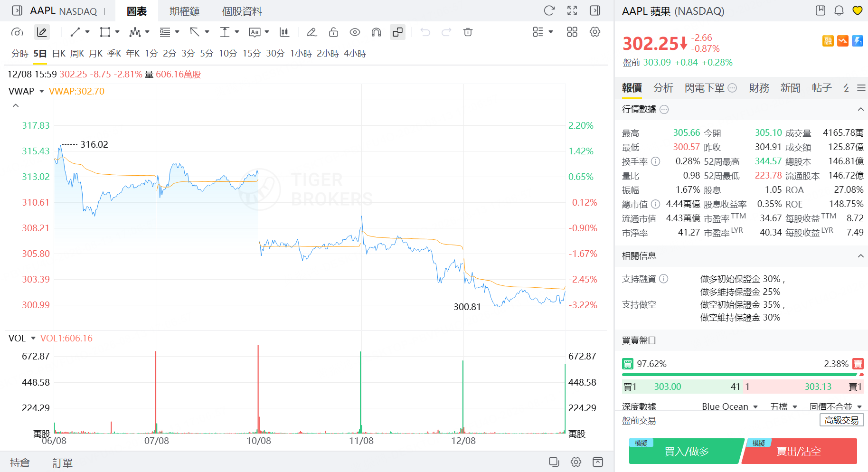
Task: Click the 買入/做多 buy button
Action: 687,451
